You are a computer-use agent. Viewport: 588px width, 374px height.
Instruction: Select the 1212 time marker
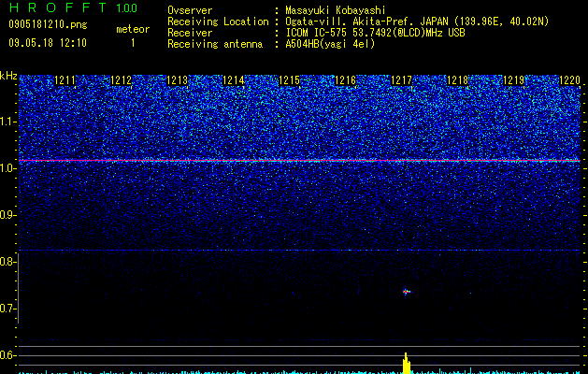122,80
